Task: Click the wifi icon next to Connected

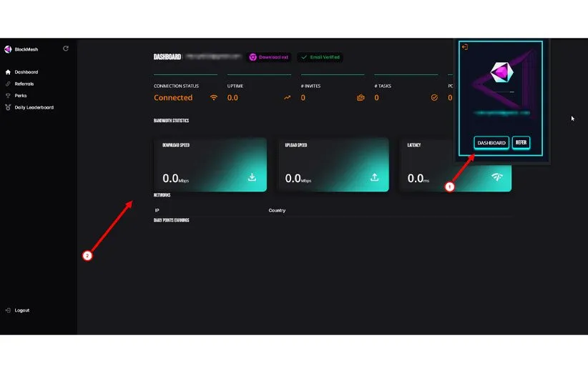Action: (x=213, y=98)
